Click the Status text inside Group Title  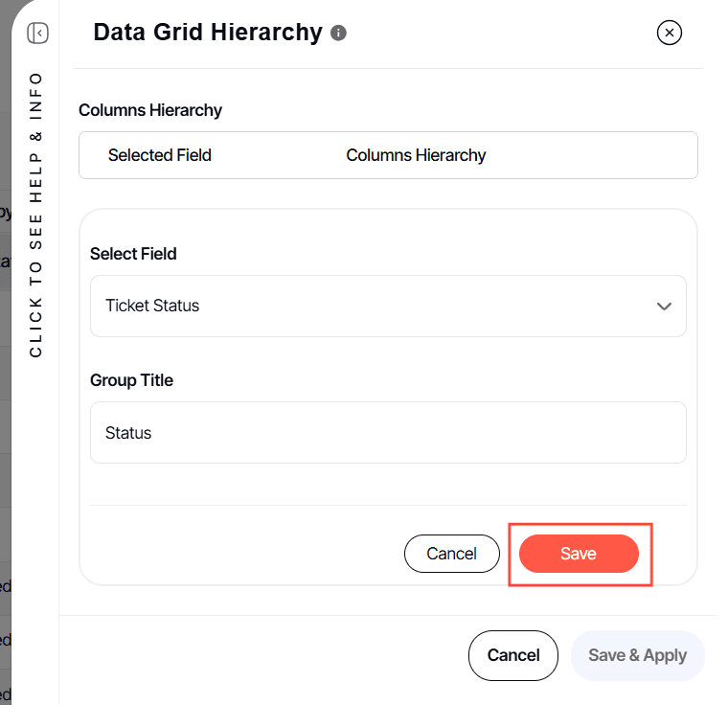point(128,433)
